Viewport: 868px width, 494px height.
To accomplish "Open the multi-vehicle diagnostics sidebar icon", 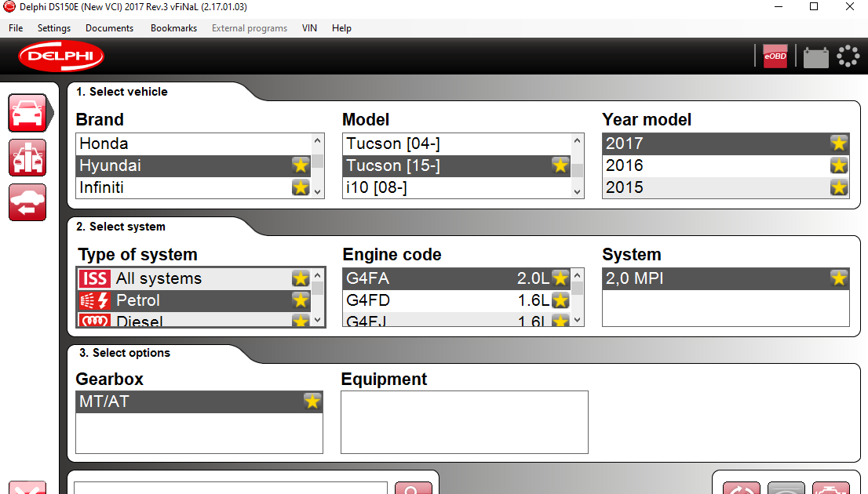I will (x=27, y=158).
